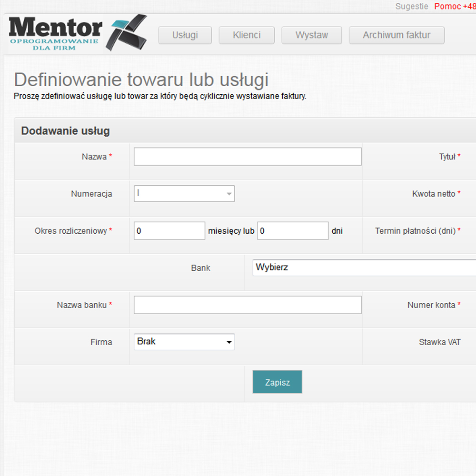
Task: Click the Mentor logo
Action: (x=76, y=33)
